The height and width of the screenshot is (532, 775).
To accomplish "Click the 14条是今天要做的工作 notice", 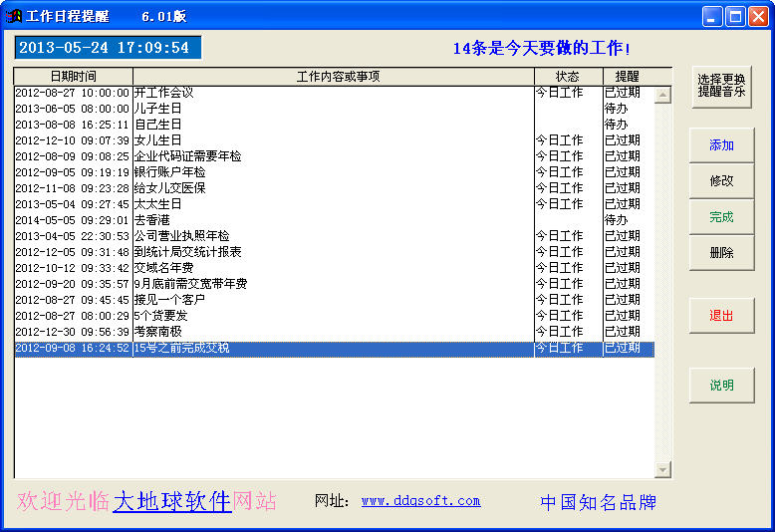I will click(x=542, y=48).
